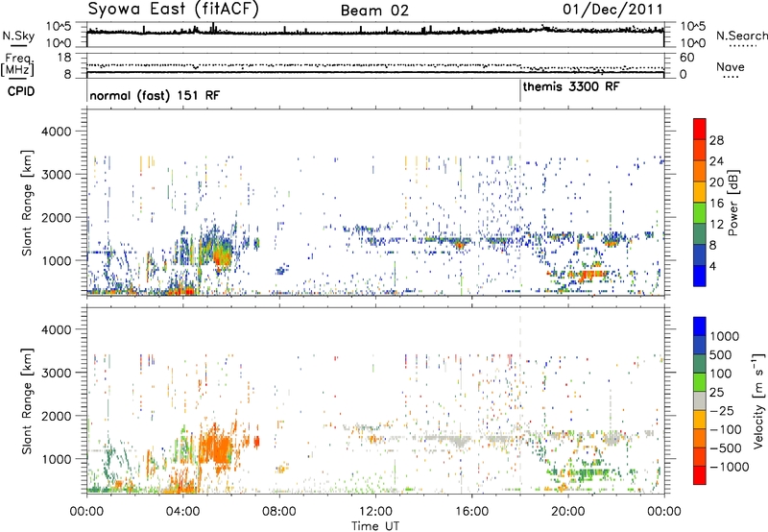Click the date '01/Dec/2011'
This screenshot has width=768, height=532.
(x=612, y=10)
